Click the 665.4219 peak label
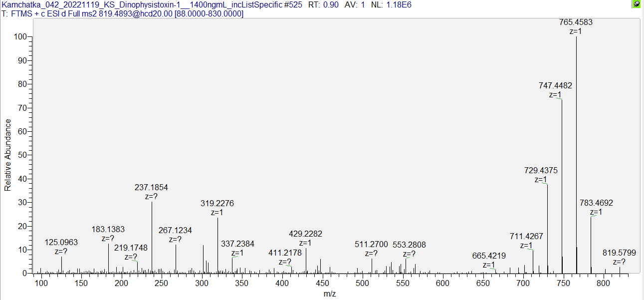This screenshot has width=644, height=300. coord(489,256)
